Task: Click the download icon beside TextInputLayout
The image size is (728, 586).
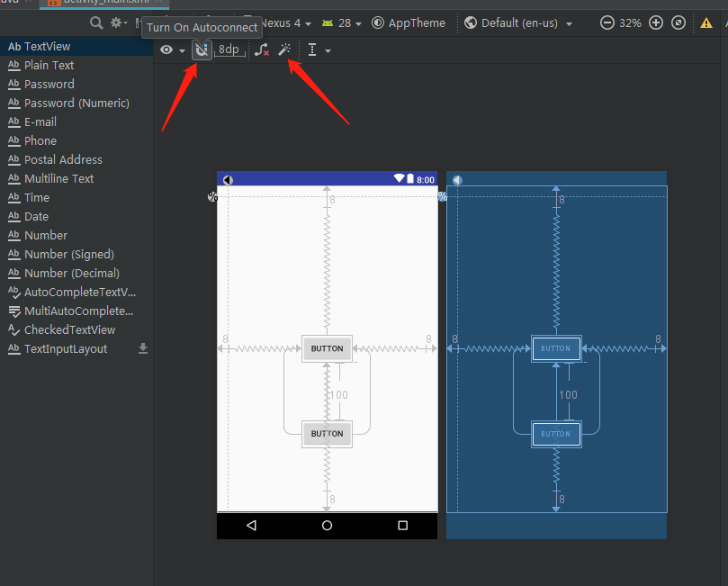Action: [x=143, y=348]
